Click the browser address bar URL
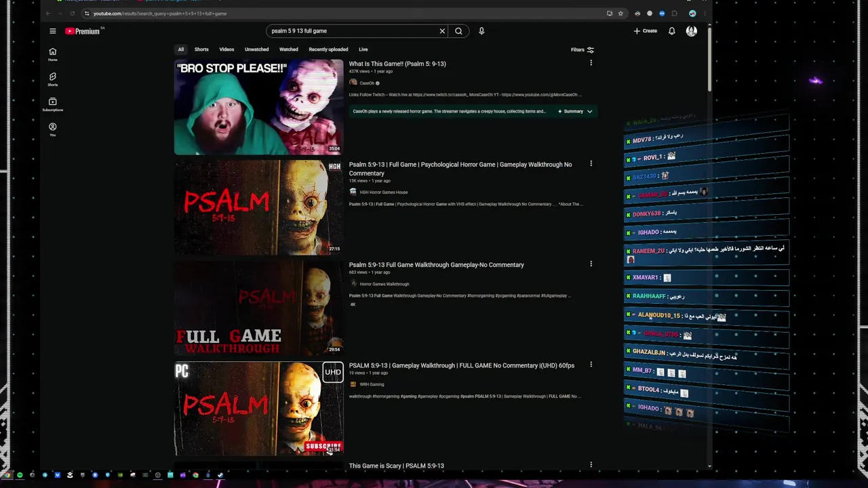Screen dimensions: 868x488 coord(160,14)
